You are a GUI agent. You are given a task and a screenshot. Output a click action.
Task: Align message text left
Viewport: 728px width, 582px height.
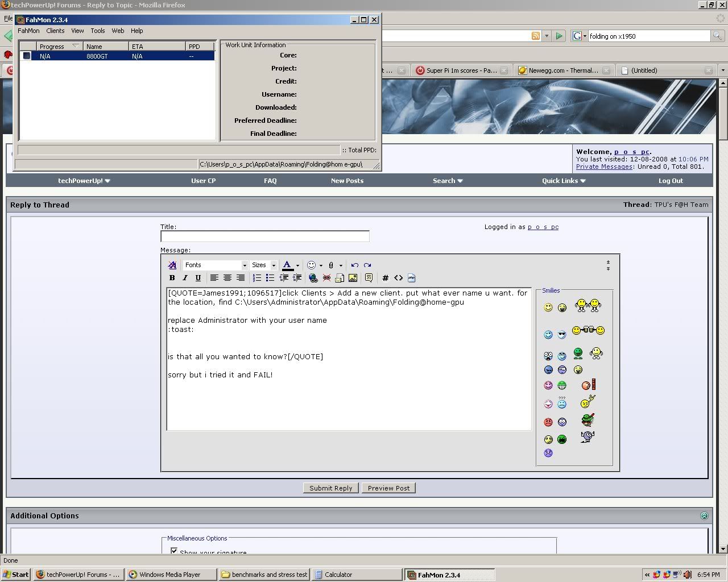[x=214, y=278]
